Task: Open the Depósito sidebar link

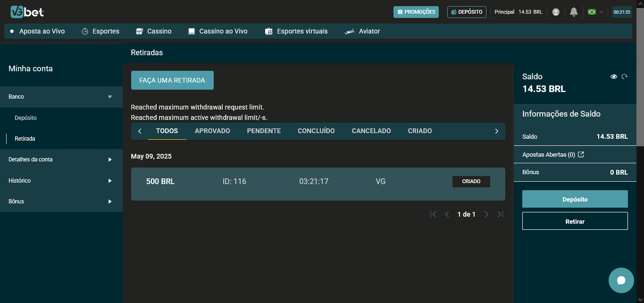Action: (25, 118)
